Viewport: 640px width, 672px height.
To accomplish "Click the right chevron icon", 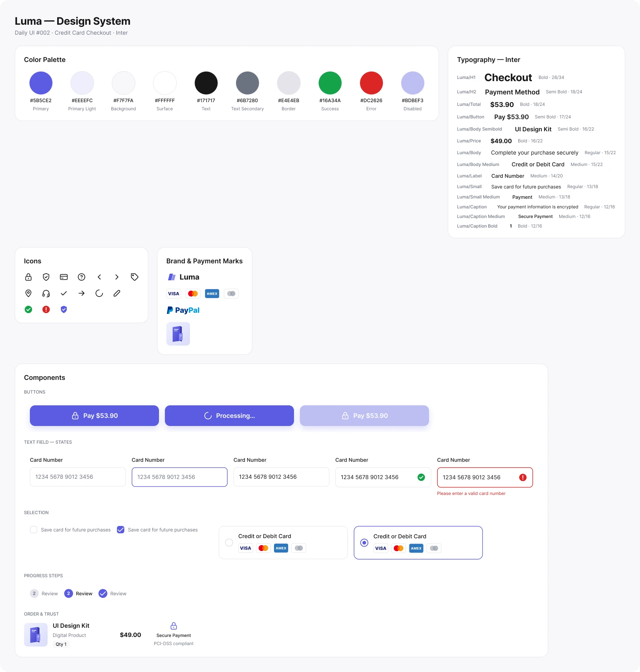I will (117, 277).
